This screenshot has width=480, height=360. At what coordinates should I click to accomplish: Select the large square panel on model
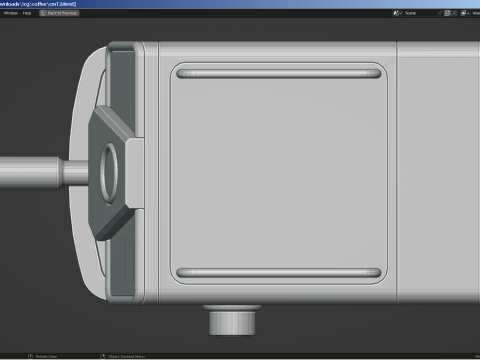click(x=279, y=173)
